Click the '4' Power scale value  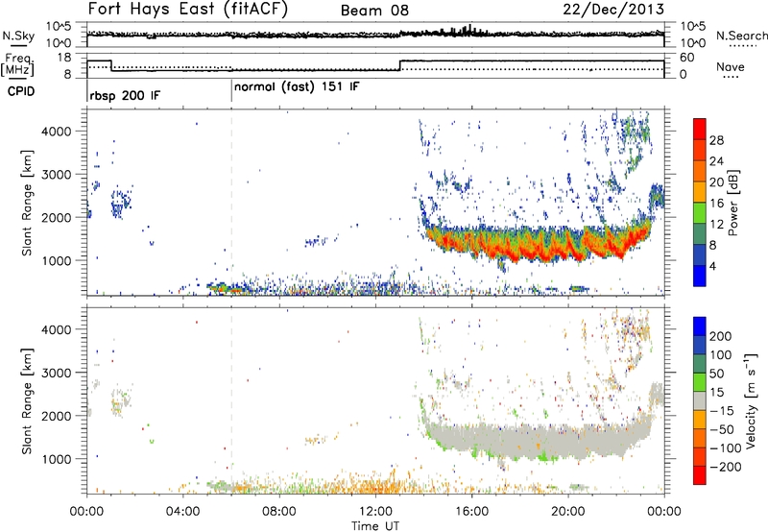click(x=712, y=266)
